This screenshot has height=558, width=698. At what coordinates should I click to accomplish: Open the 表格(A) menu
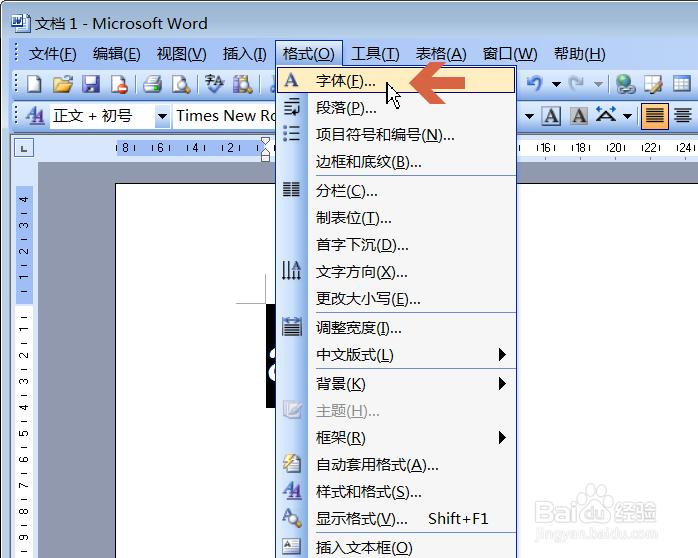(441, 54)
